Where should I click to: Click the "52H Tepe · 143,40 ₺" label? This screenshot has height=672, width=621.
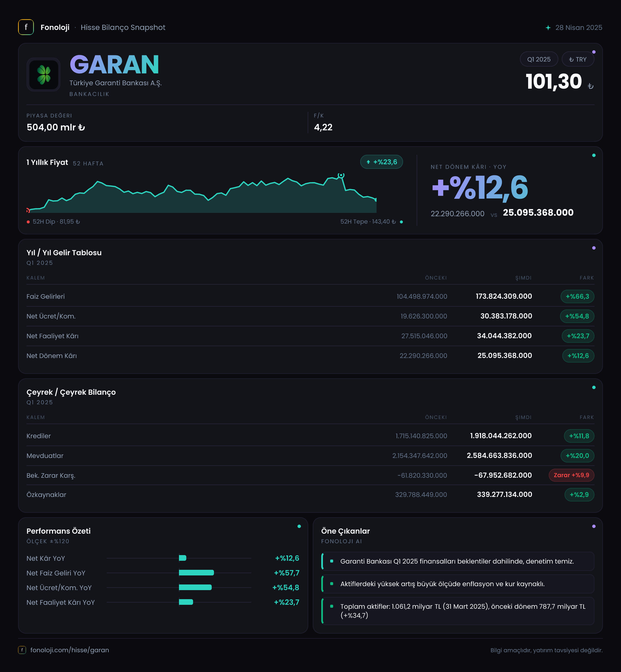coord(368,222)
